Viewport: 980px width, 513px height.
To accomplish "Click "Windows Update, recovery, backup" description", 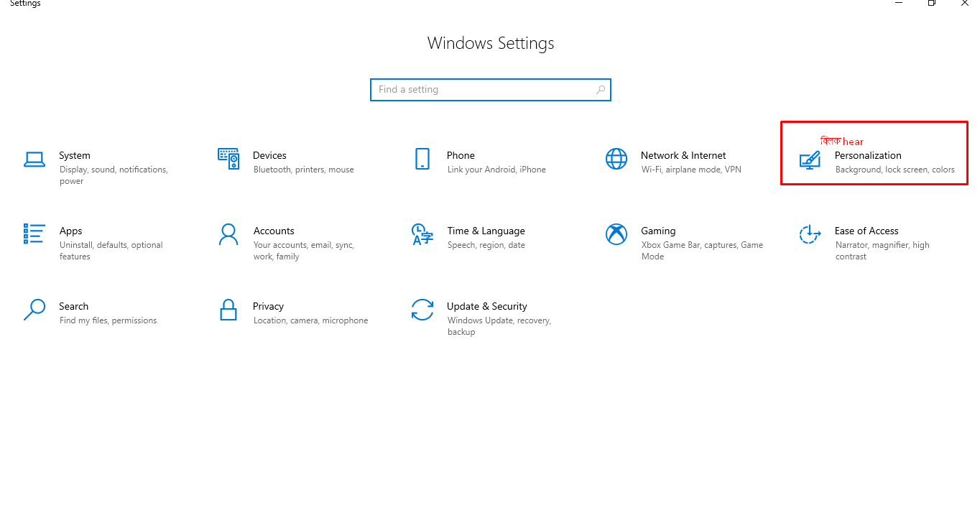I will tap(499, 326).
